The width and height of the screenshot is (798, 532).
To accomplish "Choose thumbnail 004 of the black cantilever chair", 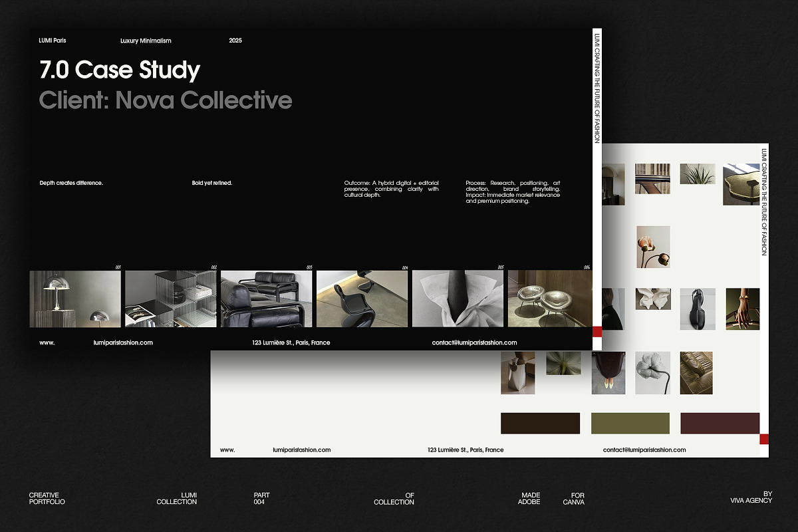I will coord(362,299).
